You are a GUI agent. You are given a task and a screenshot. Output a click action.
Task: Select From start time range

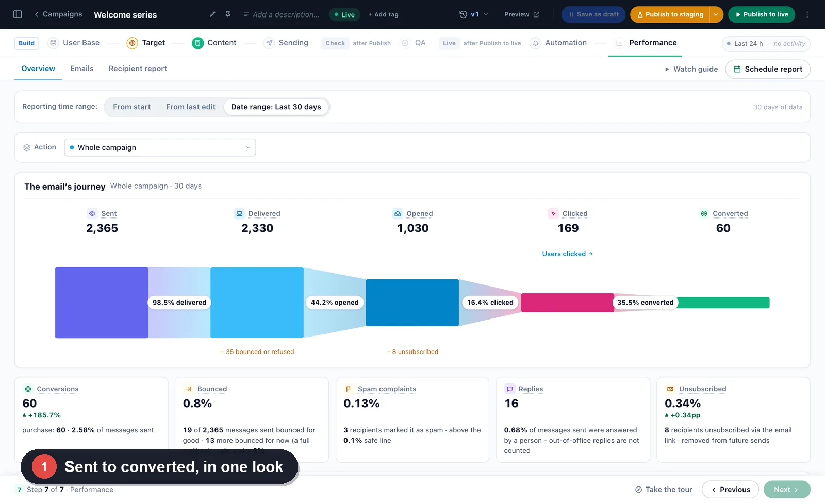click(x=132, y=107)
